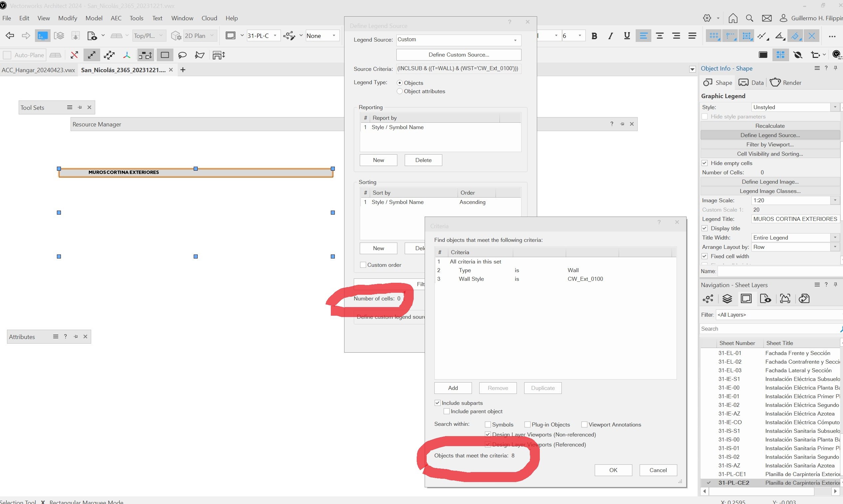This screenshot has width=843, height=504.
Task: Toggle Hide empty cells checkbox
Action: [705, 163]
